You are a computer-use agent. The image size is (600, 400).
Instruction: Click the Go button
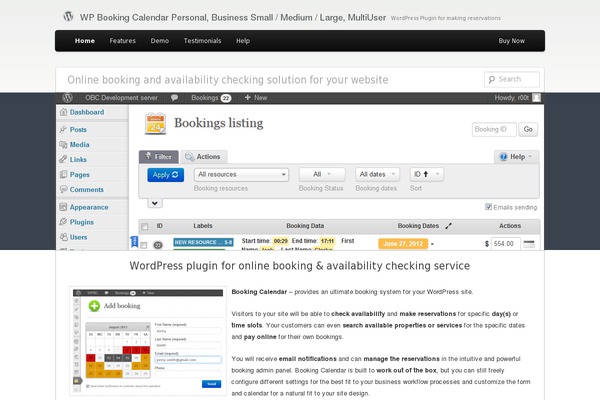point(528,129)
